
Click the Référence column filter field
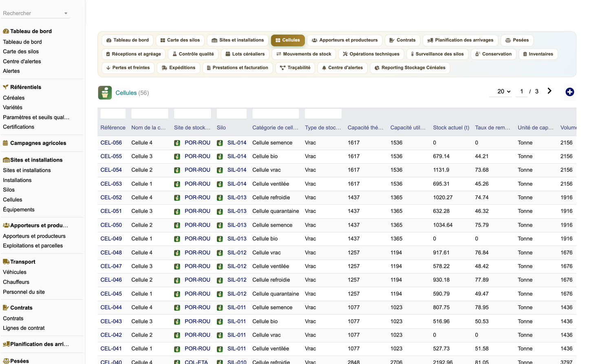[x=113, y=114]
